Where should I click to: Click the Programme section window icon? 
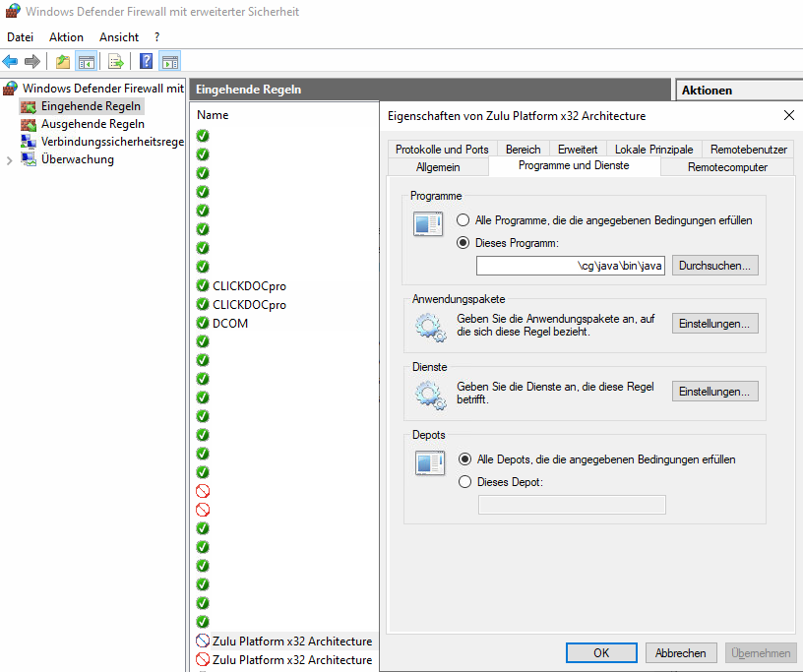click(428, 224)
